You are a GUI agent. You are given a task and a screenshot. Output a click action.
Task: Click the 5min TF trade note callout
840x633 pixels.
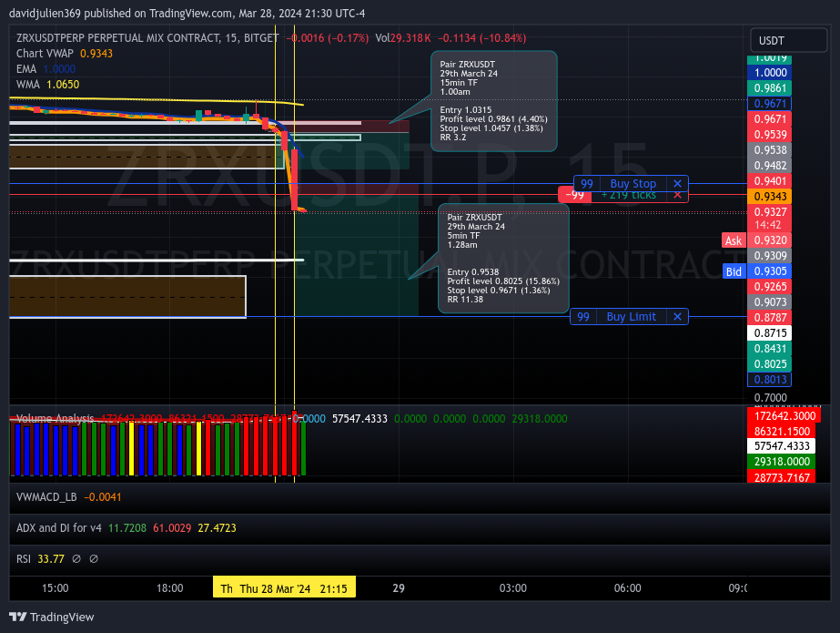(x=503, y=259)
